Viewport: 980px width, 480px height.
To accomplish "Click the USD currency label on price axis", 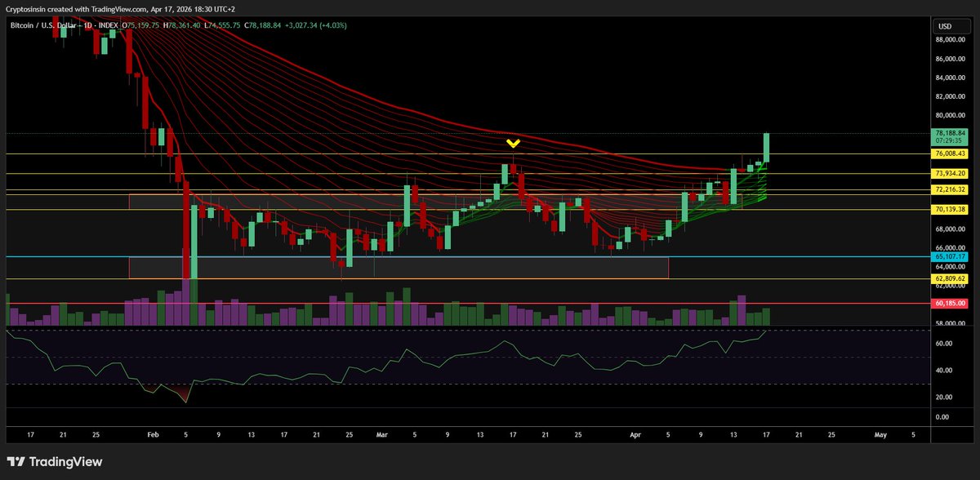I will [945, 27].
